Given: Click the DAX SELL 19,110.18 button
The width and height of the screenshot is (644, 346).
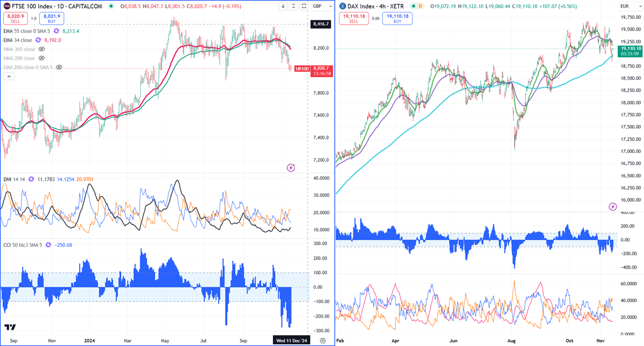Looking at the screenshot, I should click(354, 18).
